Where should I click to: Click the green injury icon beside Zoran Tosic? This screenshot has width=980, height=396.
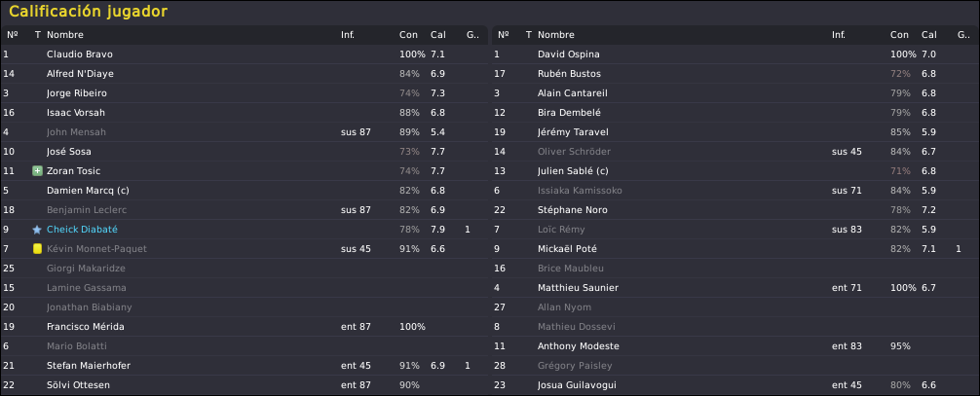coord(37,170)
